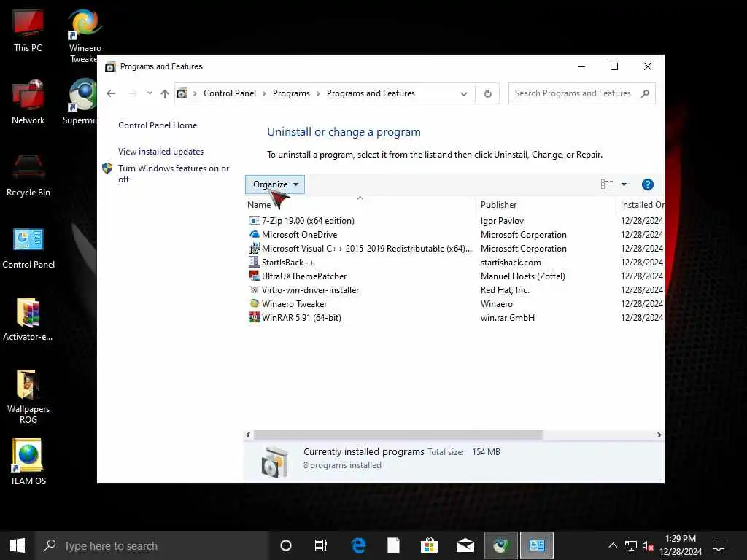Select the Wallpapers ROG folder icon

pyautogui.click(x=28, y=397)
